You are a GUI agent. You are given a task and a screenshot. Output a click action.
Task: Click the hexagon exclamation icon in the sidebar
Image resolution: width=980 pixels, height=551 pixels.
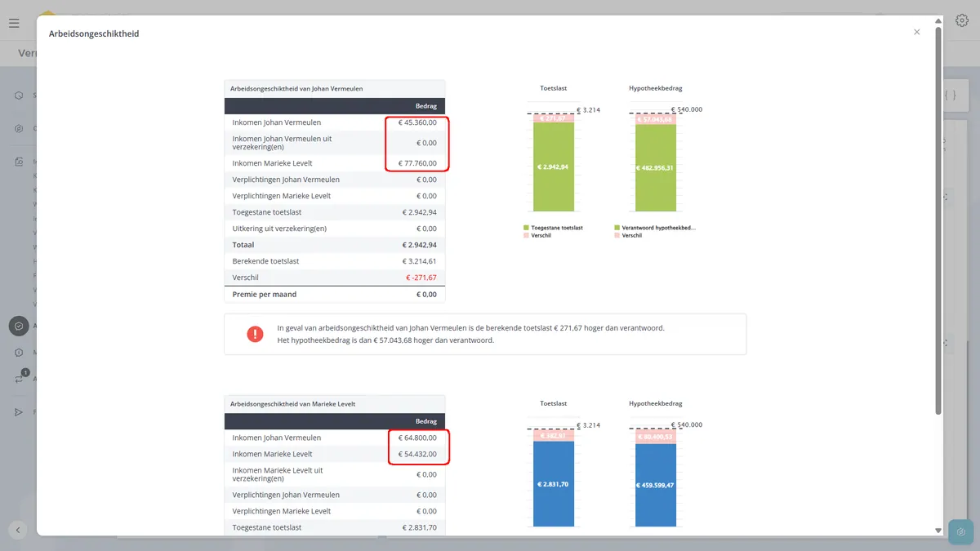tap(19, 353)
